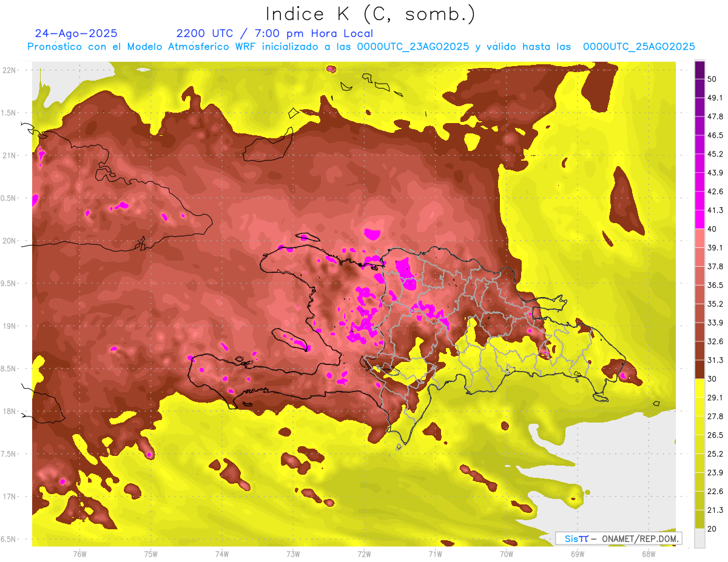Click the legend value "25.2"

click(715, 454)
